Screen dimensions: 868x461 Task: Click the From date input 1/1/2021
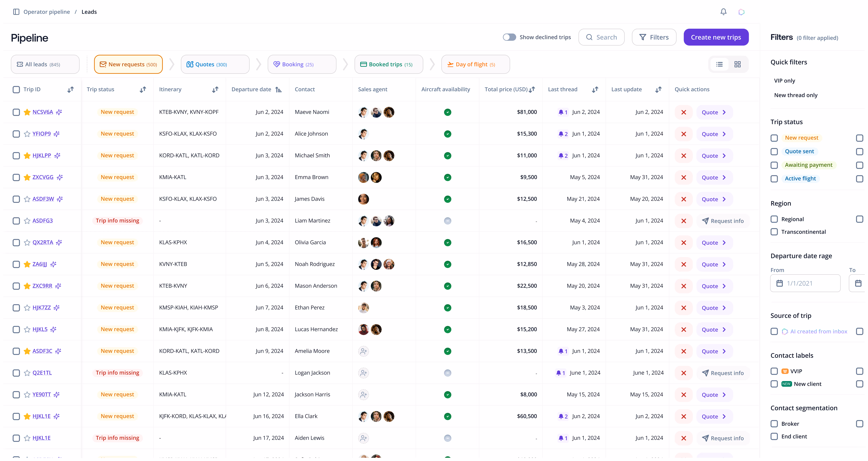[x=805, y=283]
